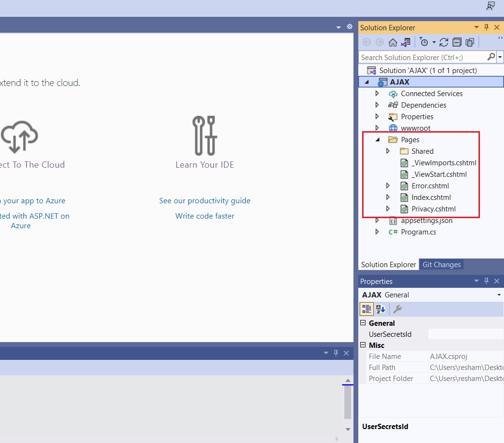Click the Connected Services cloud icon
The height and width of the screenshot is (443, 504).
click(x=393, y=94)
